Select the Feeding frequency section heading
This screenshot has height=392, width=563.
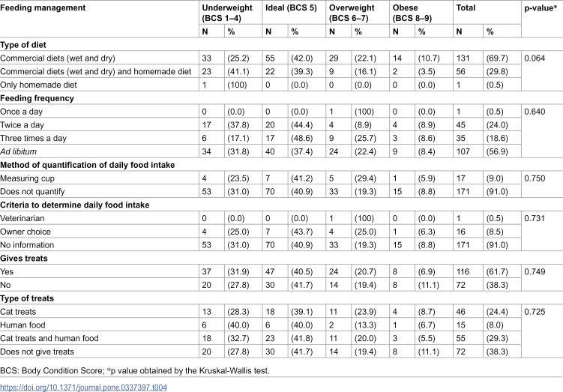click(x=37, y=98)
